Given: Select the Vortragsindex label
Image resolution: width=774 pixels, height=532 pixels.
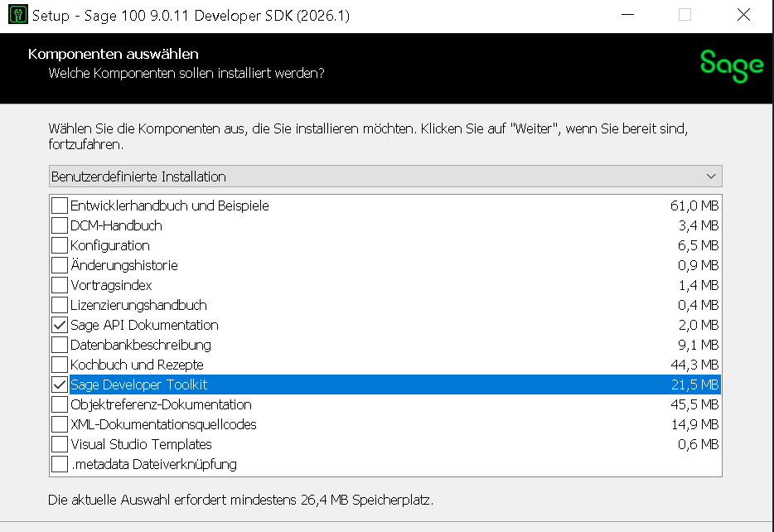Looking at the screenshot, I should tap(111, 285).
